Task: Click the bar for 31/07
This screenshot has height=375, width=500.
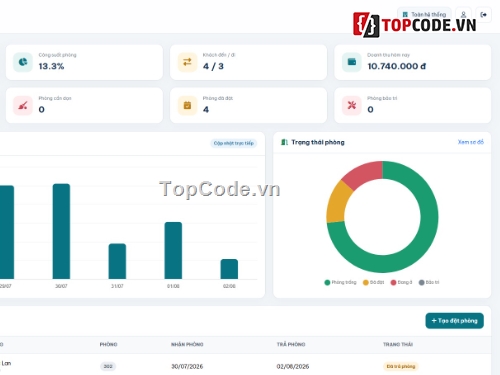Action: click(117, 261)
